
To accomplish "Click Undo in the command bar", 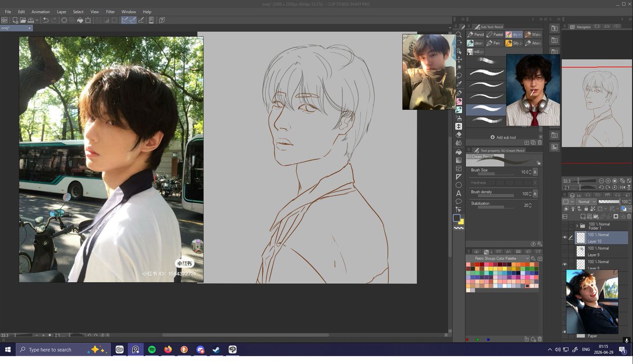I will pos(46,20).
